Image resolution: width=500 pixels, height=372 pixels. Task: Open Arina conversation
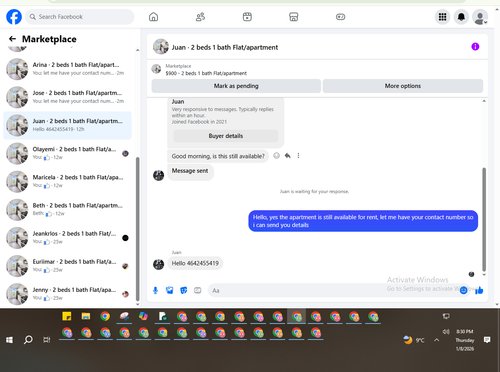click(67, 69)
